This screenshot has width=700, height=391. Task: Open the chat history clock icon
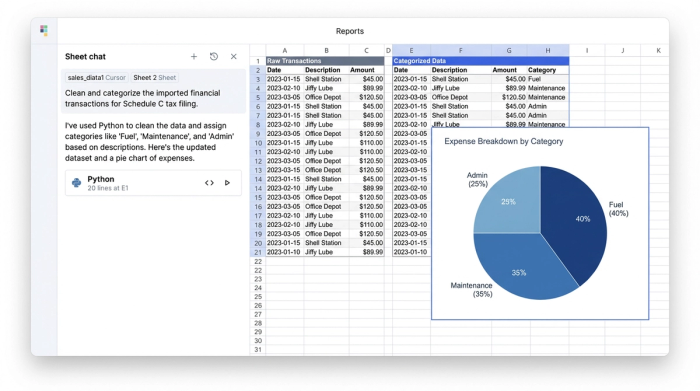click(x=214, y=57)
